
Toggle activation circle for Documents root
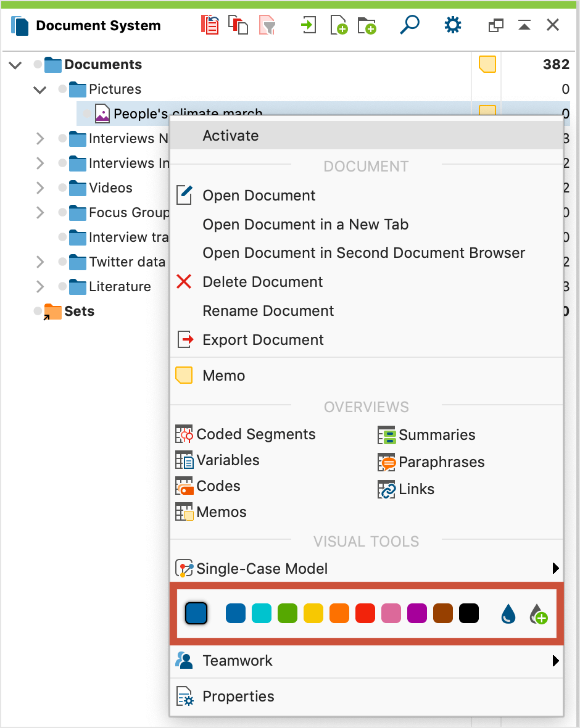point(38,64)
